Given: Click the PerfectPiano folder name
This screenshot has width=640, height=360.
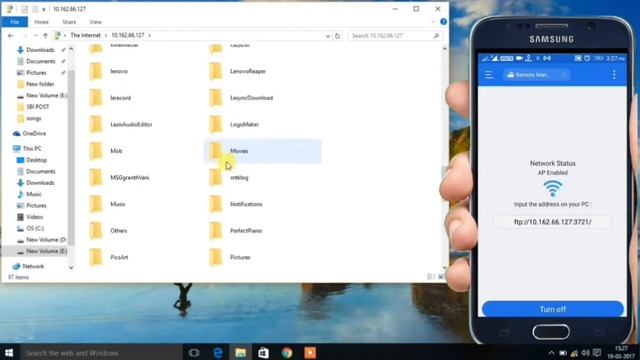Looking at the screenshot, I should pos(246,231).
